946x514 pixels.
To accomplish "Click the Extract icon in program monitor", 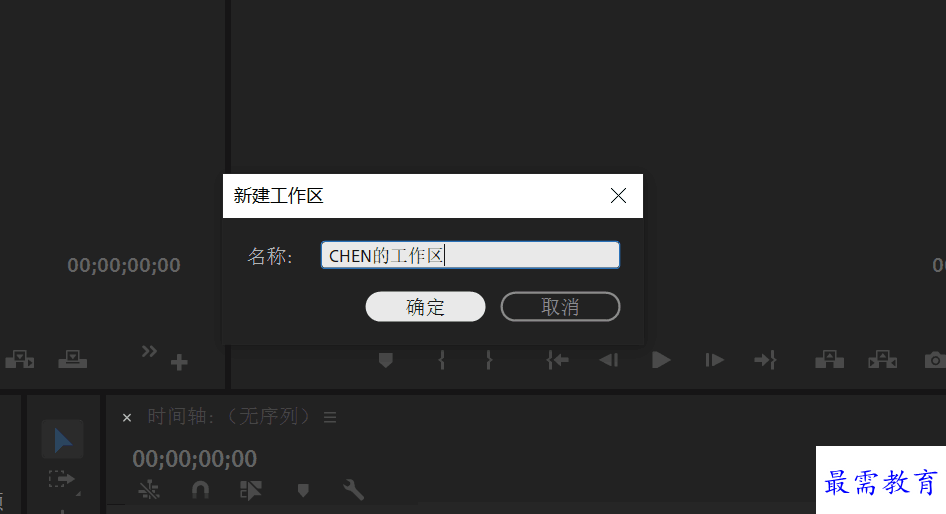I will coord(882,360).
